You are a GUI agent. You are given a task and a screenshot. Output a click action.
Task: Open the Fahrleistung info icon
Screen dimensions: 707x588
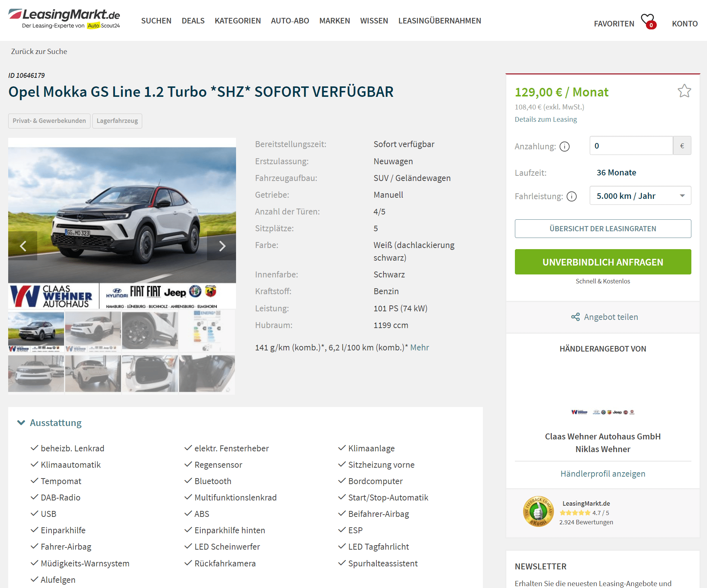click(571, 196)
